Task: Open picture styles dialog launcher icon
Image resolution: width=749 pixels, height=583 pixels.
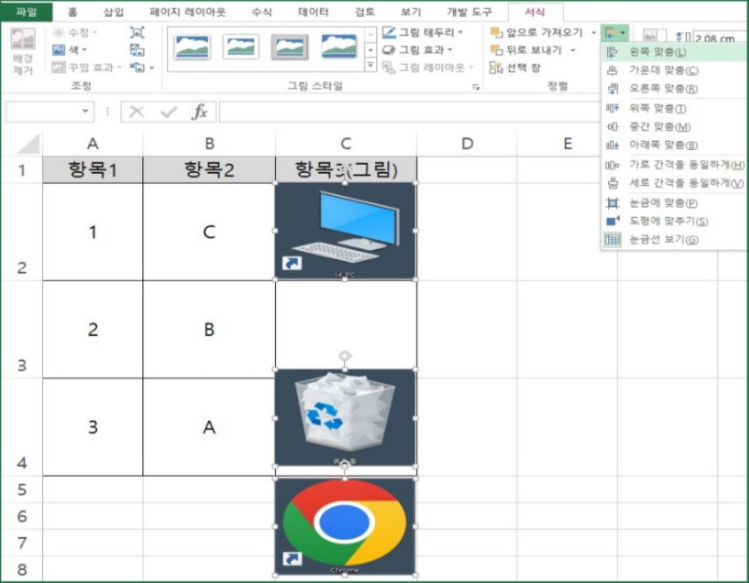Action: click(x=476, y=86)
